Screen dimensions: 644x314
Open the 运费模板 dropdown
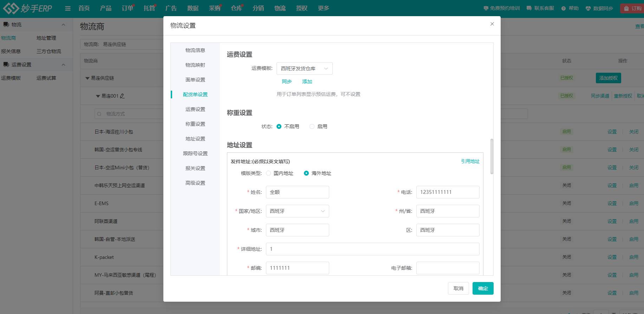click(305, 68)
